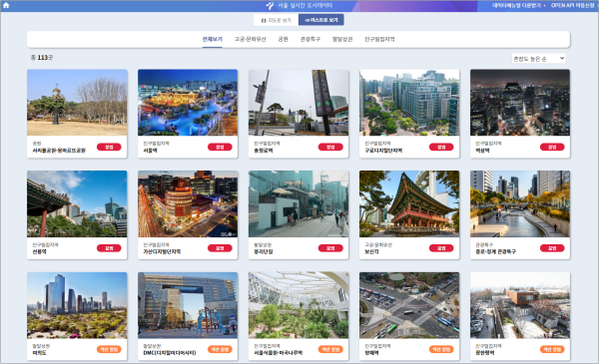599x364 pixels.
Task: Select the 공원 category tab
Action: coord(283,39)
